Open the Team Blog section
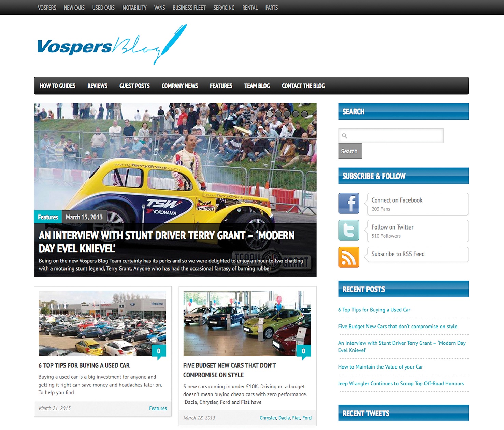Image resolution: width=504 pixels, height=430 pixels. click(x=257, y=86)
